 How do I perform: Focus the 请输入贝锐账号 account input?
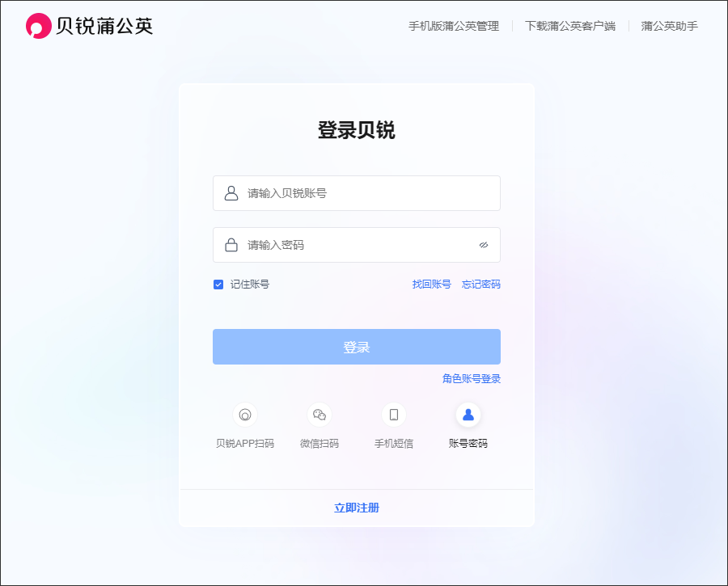tap(357, 193)
